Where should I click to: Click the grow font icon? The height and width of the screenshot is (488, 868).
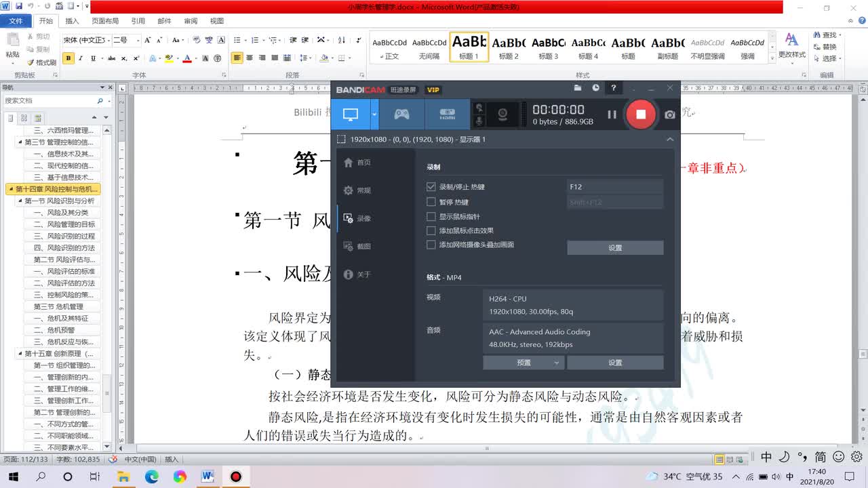pyautogui.click(x=149, y=40)
